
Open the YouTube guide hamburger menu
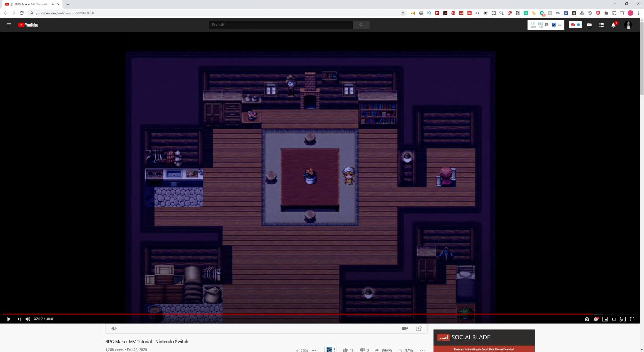[9, 25]
